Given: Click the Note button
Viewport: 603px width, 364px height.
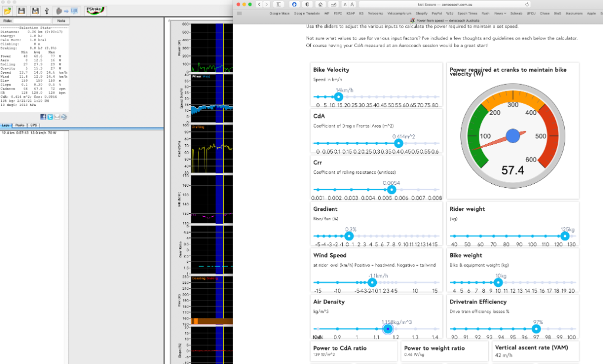Looking at the screenshot, I should [61, 20].
